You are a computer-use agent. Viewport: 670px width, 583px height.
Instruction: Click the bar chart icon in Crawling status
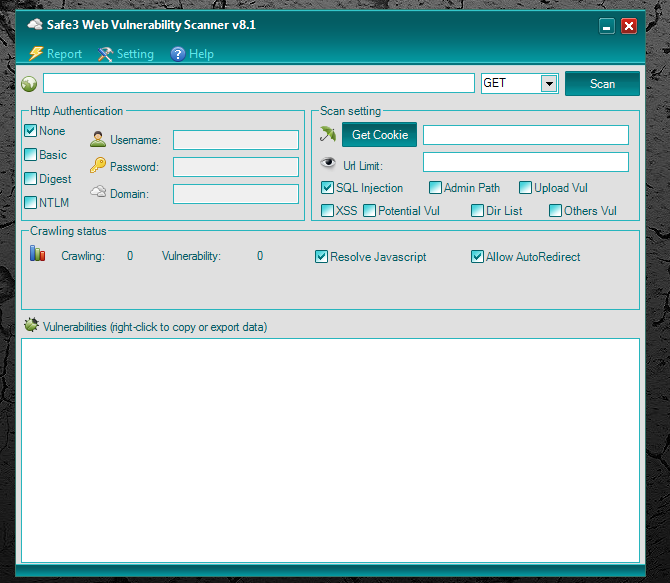point(37,253)
